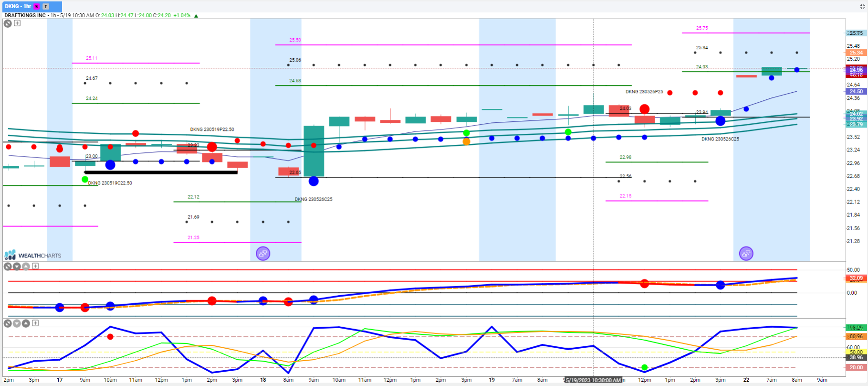868x386 pixels.
Task: Click the 22.98 green level label
Action: (626, 157)
